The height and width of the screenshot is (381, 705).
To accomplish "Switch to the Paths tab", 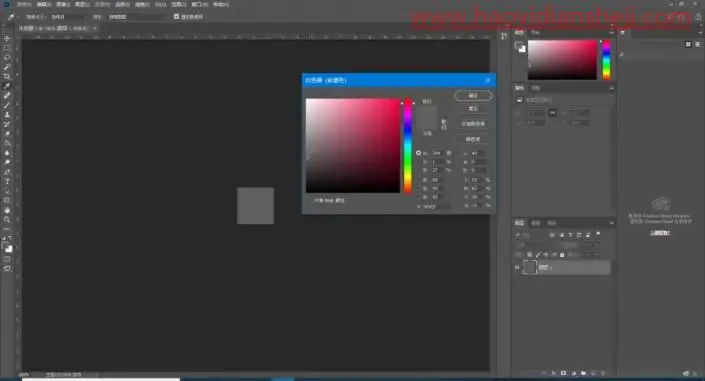I will coord(552,223).
